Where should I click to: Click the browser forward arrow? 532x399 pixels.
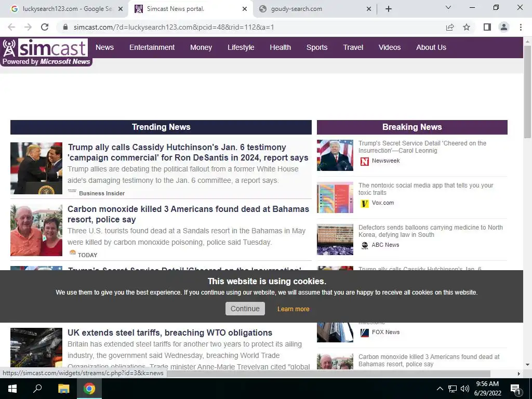28,27
